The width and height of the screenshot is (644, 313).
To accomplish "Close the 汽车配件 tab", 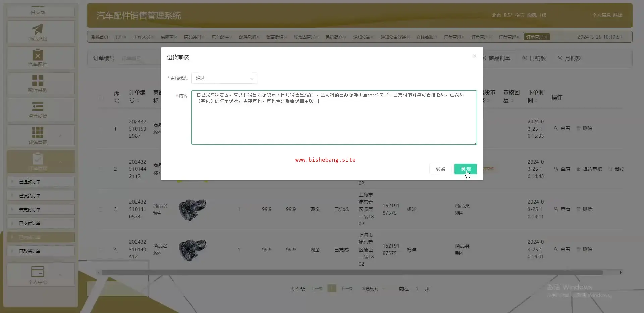I will [x=231, y=37].
